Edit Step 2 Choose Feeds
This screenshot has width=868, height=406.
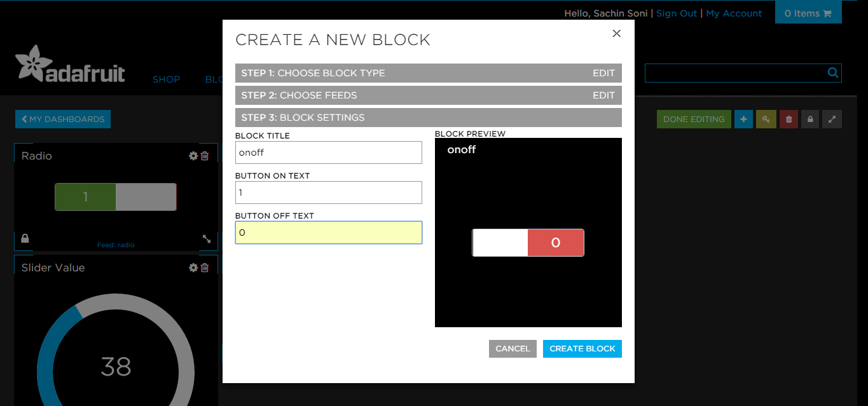[603, 95]
